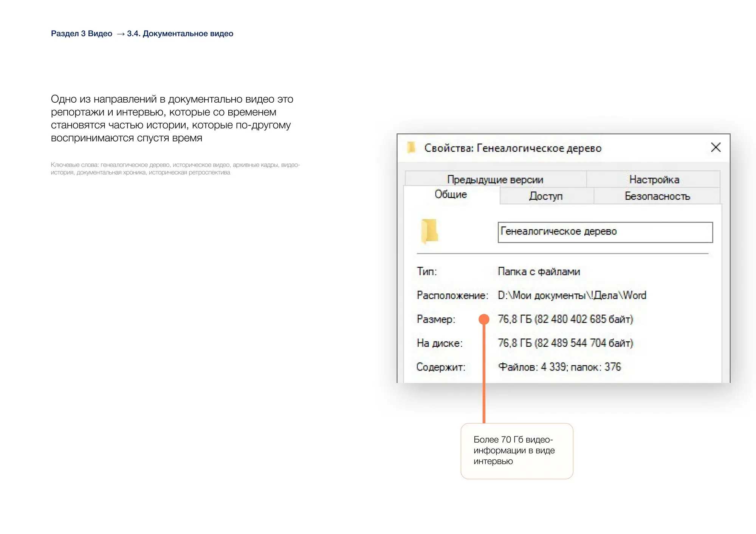
Task: Open the Безопасность tab
Action: [x=657, y=196]
